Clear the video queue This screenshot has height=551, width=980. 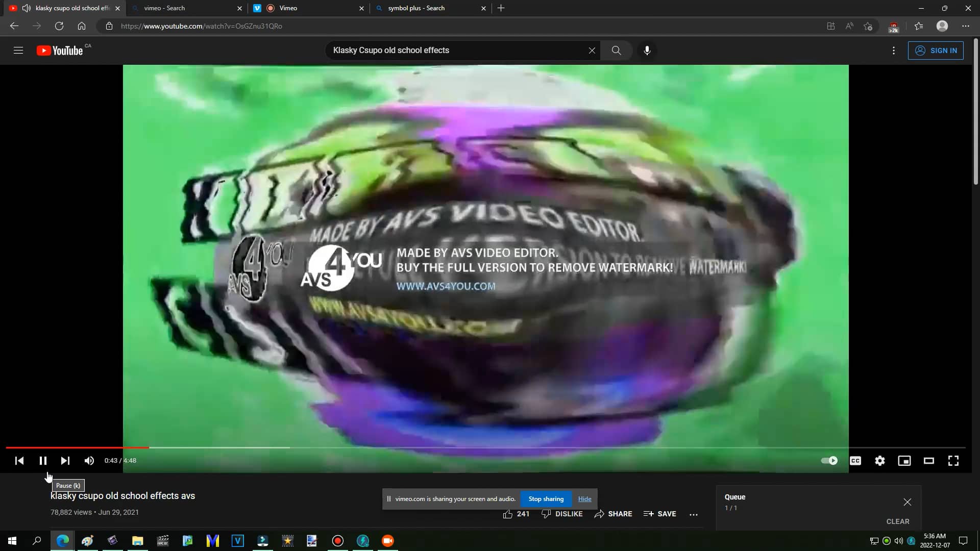click(x=897, y=521)
